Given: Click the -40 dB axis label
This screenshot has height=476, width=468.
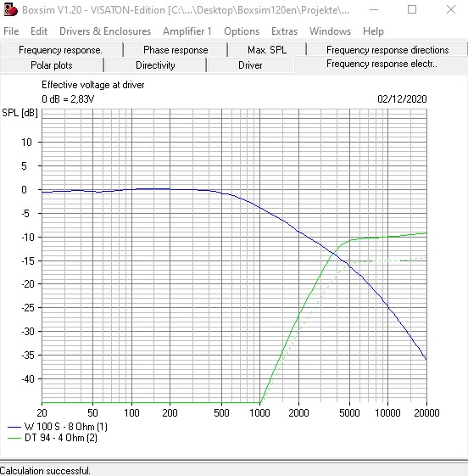Looking at the screenshot, I should tap(28, 378).
